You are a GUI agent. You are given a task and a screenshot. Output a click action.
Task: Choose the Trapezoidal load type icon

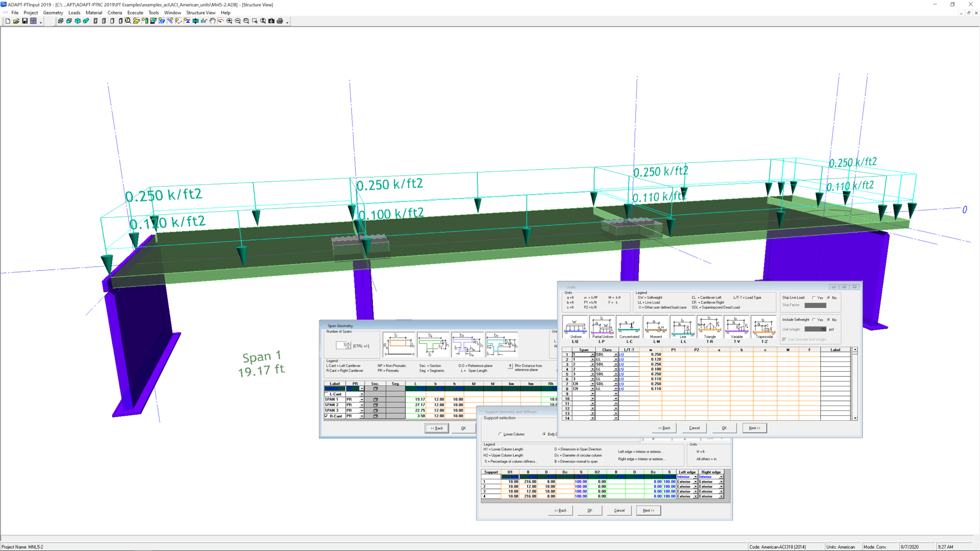(x=764, y=326)
